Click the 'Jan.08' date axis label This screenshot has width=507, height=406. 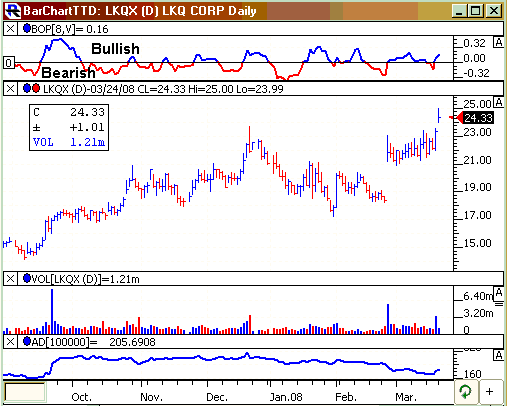coord(286,397)
